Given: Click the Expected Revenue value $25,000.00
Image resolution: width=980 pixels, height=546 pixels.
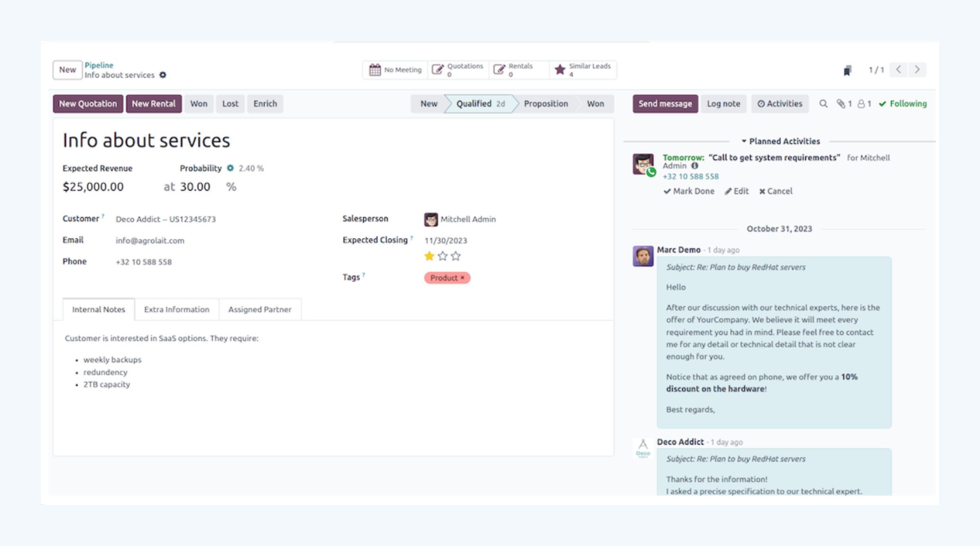Looking at the screenshot, I should pos(93,187).
